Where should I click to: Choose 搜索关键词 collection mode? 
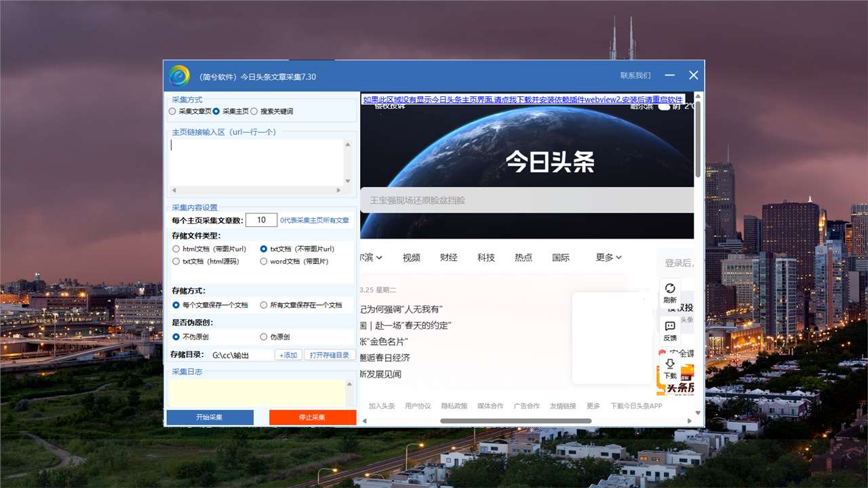pyautogui.click(x=254, y=111)
